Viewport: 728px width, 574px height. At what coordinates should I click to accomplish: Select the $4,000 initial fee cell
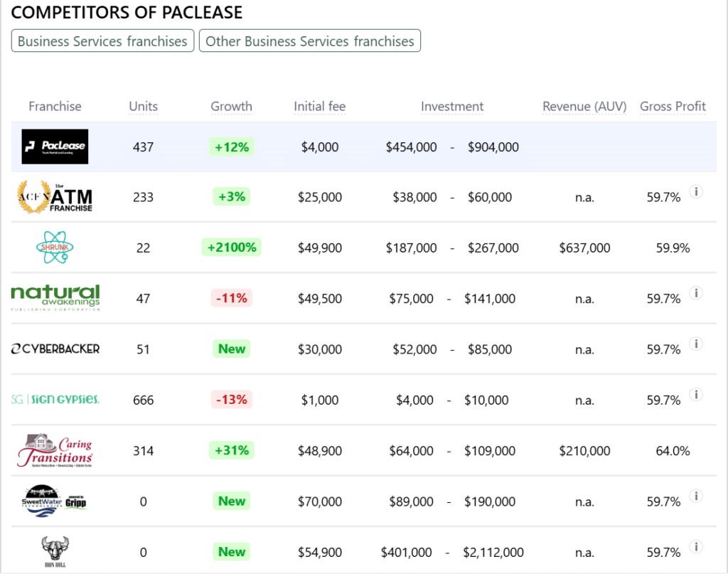319,147
